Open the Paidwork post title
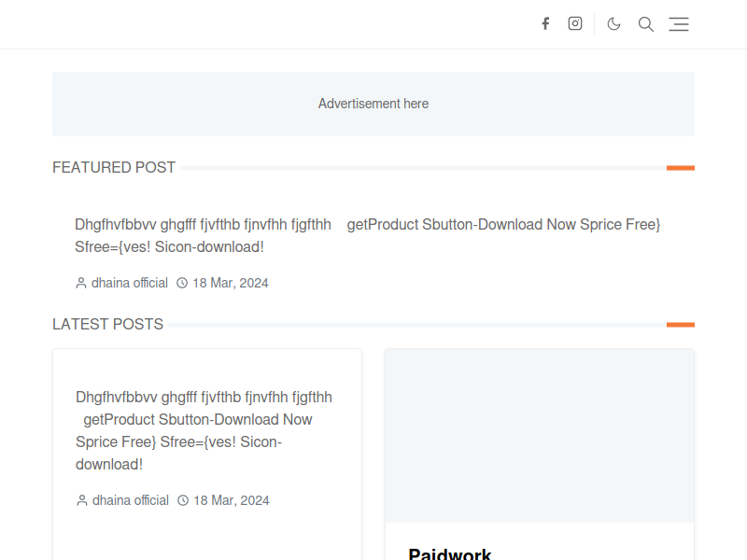The width and height of the screenshot is (747, 560). click(450, 553)
